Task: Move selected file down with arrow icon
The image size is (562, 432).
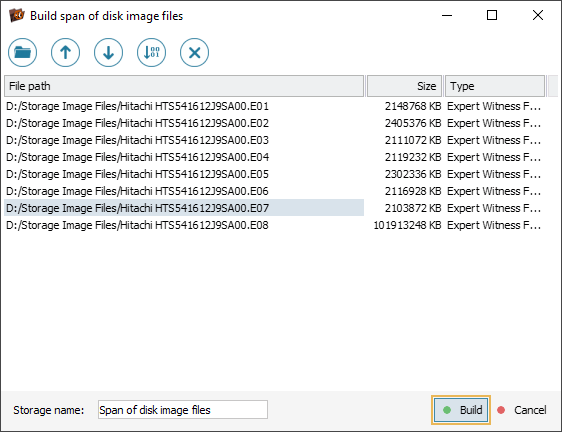Action: click(109, 53)
